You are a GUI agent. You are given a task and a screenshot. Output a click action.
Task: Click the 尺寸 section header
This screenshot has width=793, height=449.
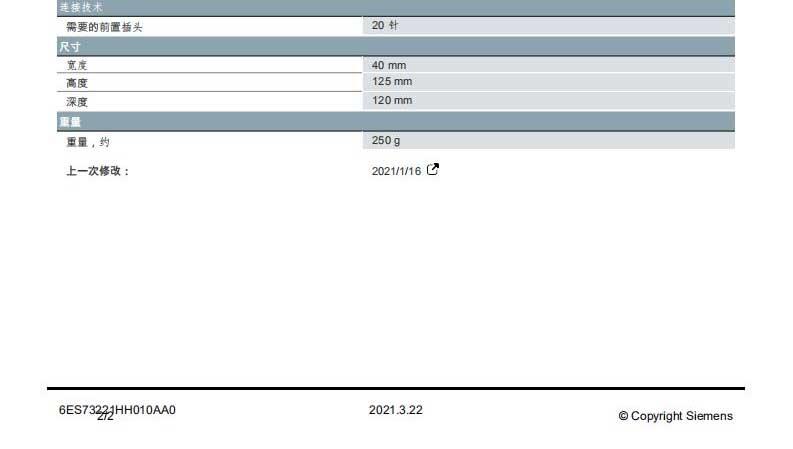69,47
